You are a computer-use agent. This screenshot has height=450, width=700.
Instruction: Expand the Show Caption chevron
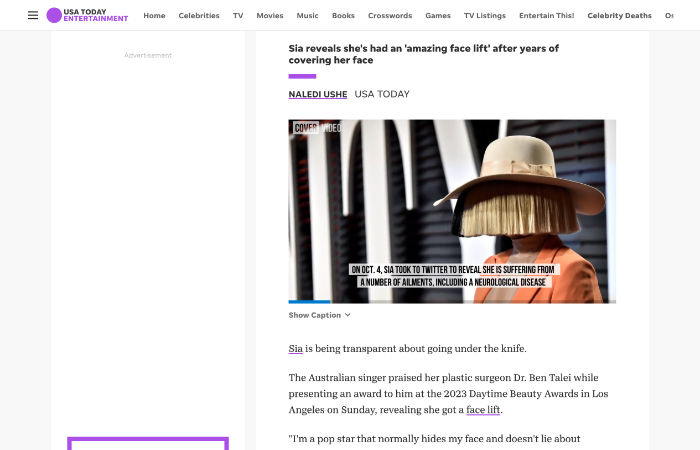(348, 315)
